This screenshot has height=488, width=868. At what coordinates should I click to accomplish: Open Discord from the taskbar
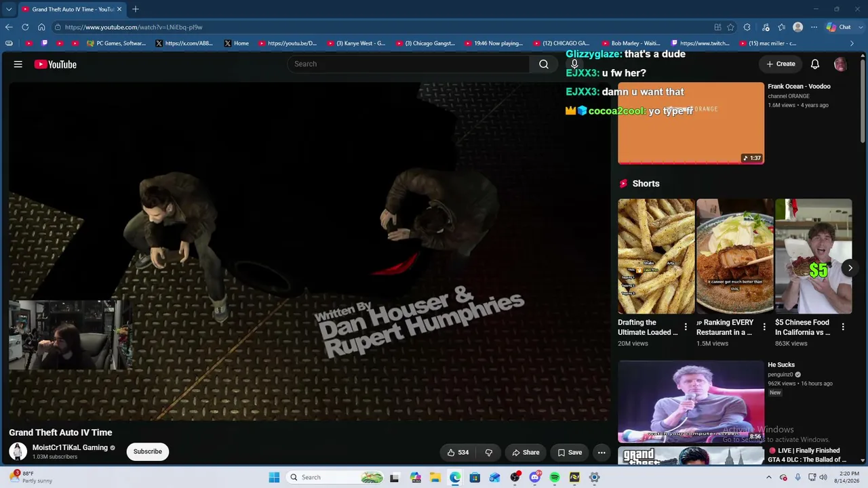click(x=535, y=477)
